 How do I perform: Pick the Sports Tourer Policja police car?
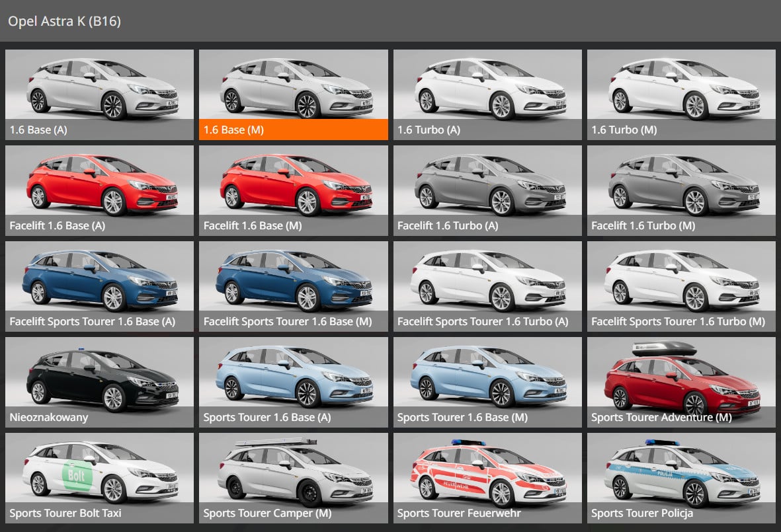(x=681, y=478)
